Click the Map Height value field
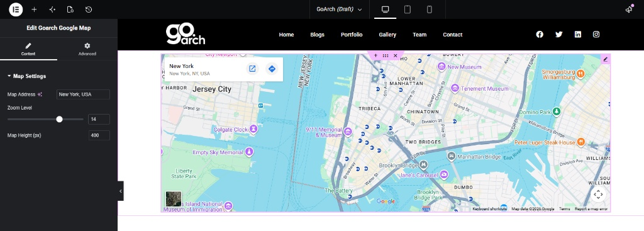This screenshot has width=644, height=231. click(x=99, y=135)
